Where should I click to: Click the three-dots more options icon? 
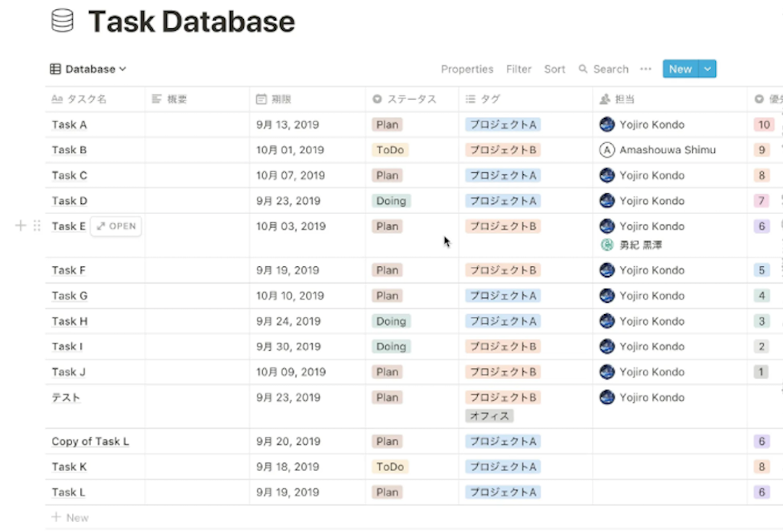click(x=645, y=69)
